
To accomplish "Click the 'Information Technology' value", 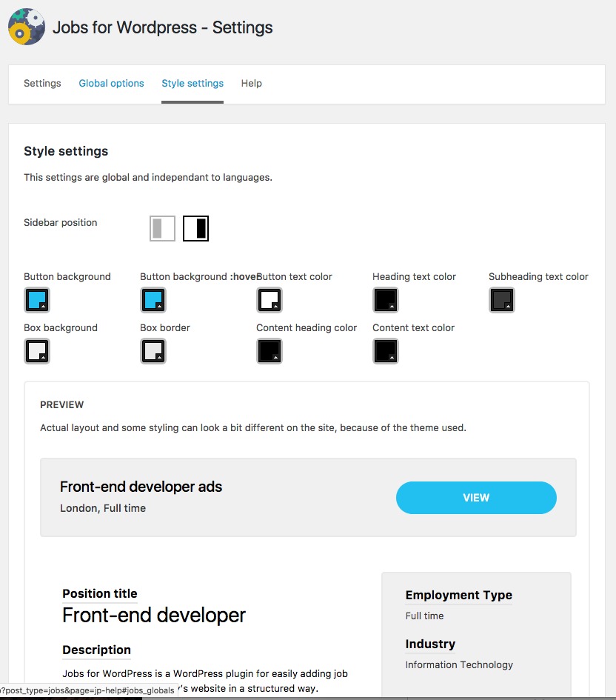I will click(459, 664).
